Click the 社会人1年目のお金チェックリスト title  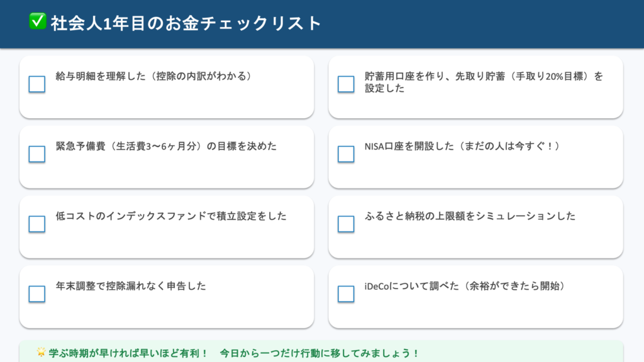tap(186, 23)
